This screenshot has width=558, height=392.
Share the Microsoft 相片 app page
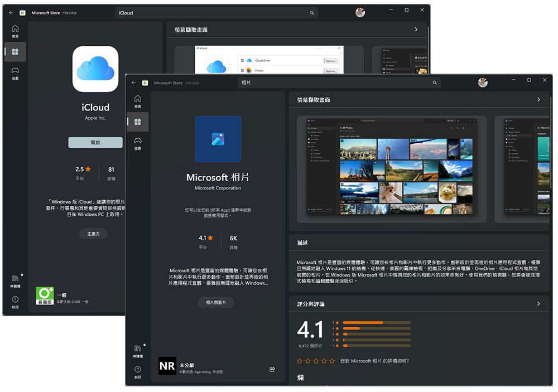click(x=272, y=370)
